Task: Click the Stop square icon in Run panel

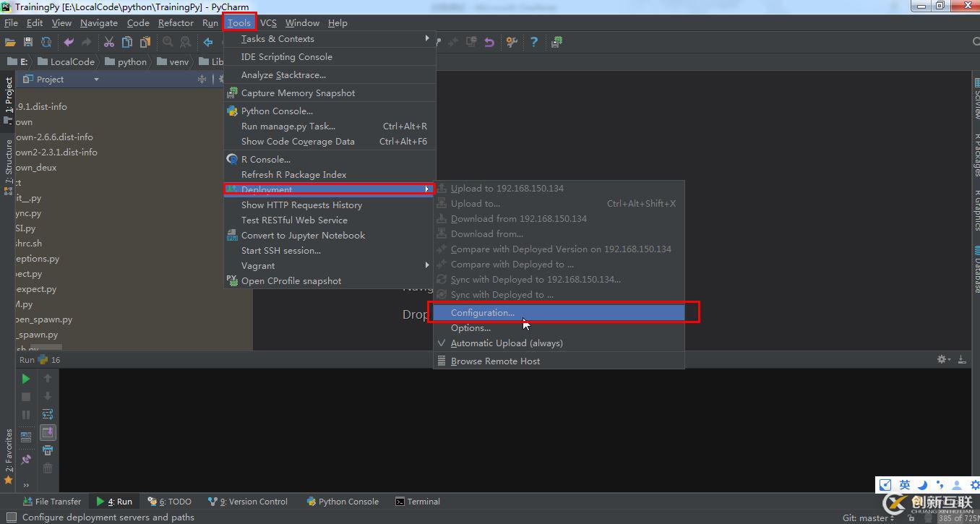Action: tap(26, 396)
